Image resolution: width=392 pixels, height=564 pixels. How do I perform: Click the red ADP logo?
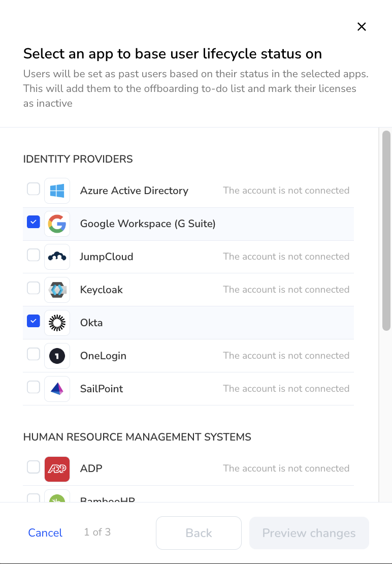[x=57, y=469]
